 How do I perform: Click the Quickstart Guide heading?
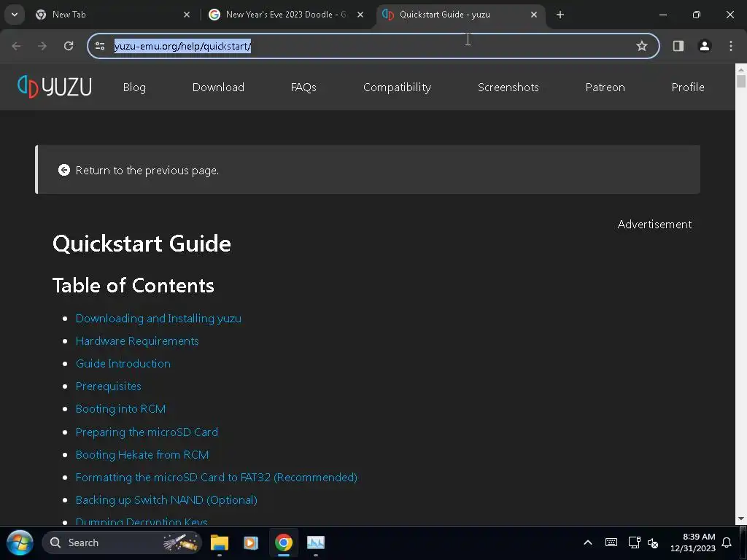click(x=142, y=244)
